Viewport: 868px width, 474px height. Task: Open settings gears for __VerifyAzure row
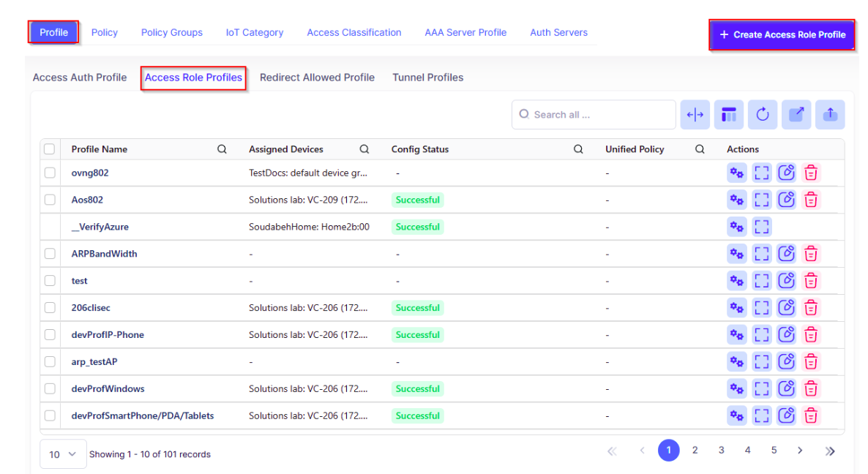tap(736, 227)
